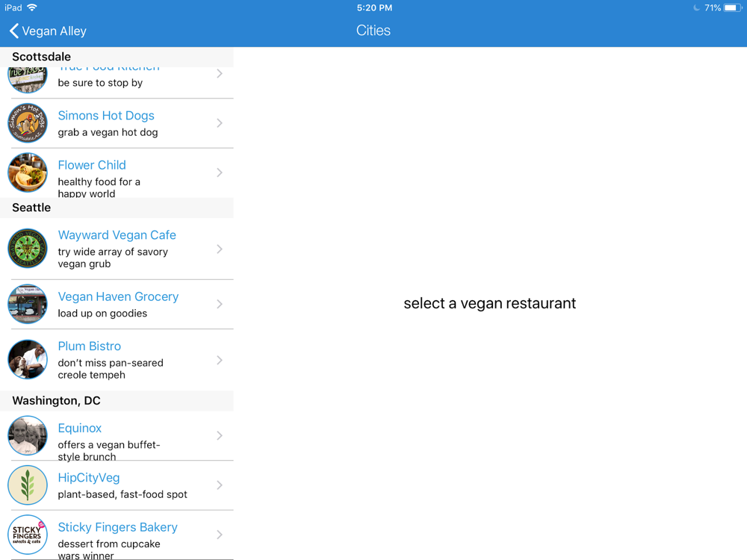The height and width of the screenshot is (560, 747).
Task: Expand Plum Bistro row chevron
Action: [x=219, y=360]
